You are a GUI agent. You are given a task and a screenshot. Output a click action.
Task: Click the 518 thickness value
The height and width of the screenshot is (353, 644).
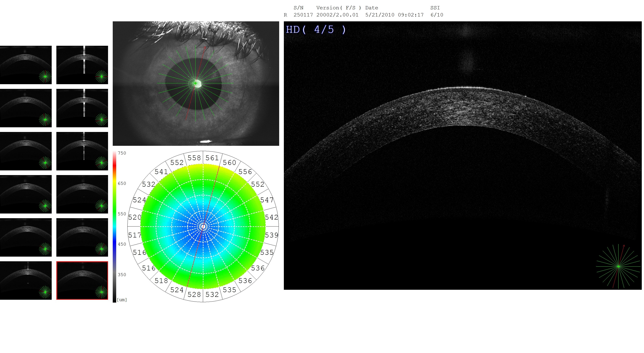coord(161,281)
